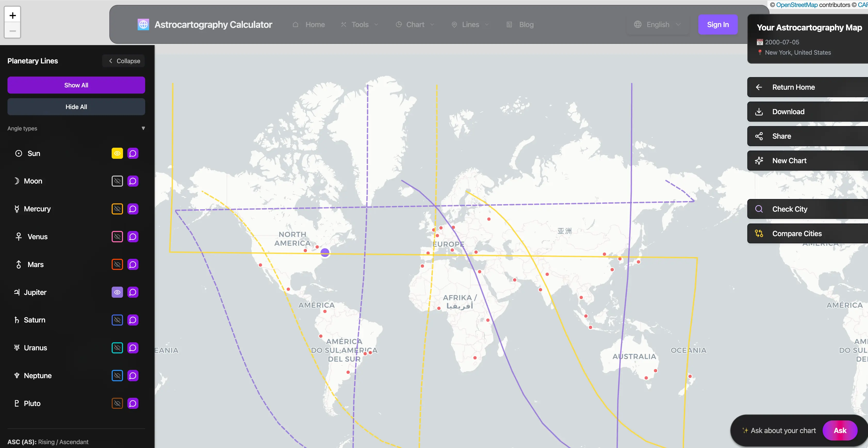
Task: Show the Neptune planetary lines
Action: coord(117,376)
